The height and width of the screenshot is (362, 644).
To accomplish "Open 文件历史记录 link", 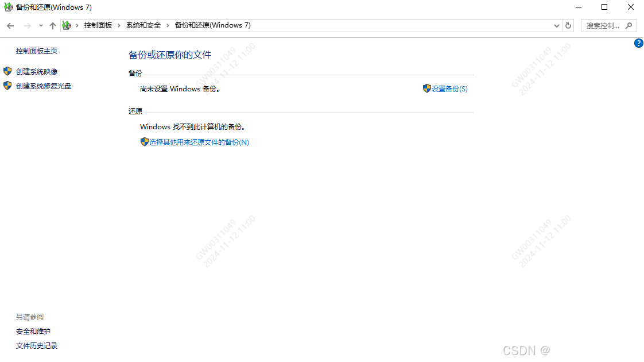I will 37,346.
